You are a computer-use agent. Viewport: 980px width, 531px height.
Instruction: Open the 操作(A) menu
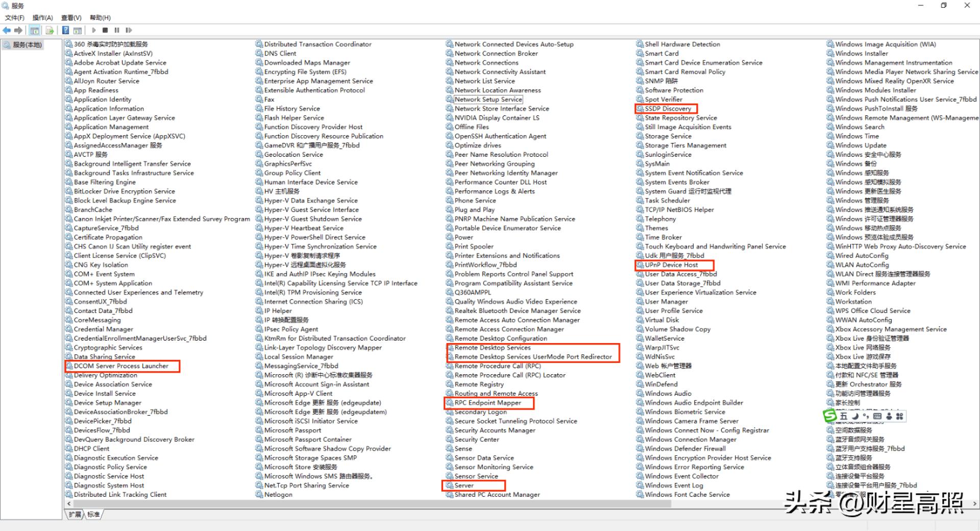[43, 17]
